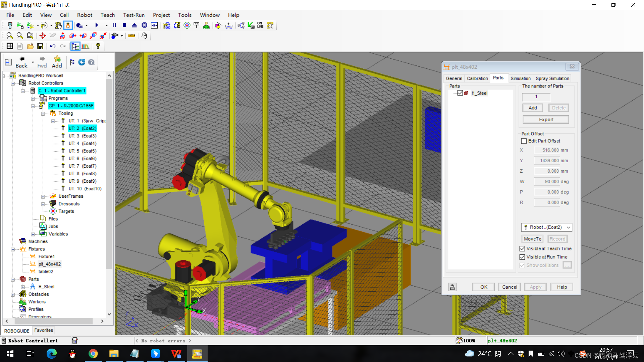Click the ON LINE toolbar icon
The width and height of the screenshot is (644, 362).
(260, 25)
